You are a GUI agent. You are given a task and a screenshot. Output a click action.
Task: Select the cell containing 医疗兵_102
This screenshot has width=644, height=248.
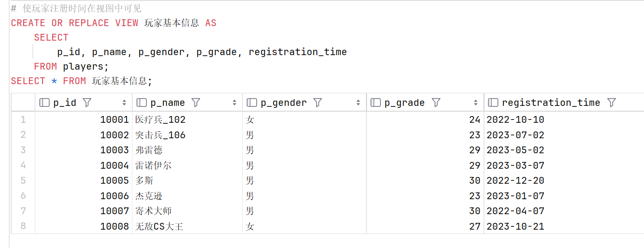(187, 119)
